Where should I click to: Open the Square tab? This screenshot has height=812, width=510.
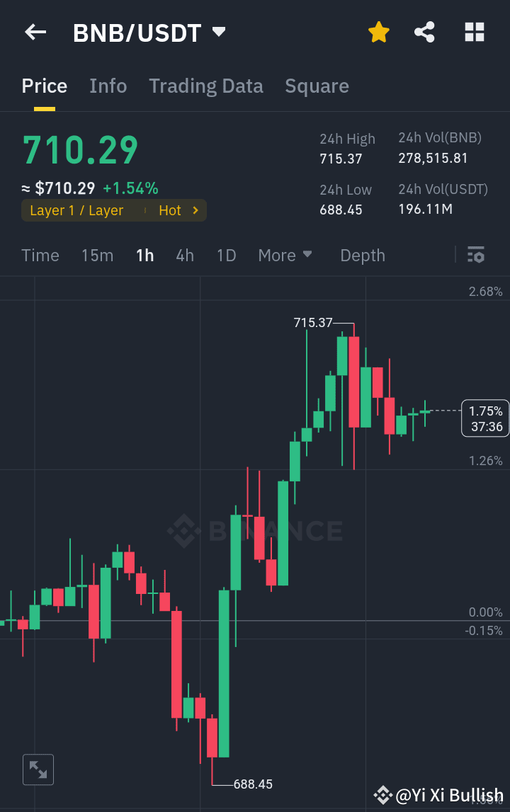click(317, 86)
